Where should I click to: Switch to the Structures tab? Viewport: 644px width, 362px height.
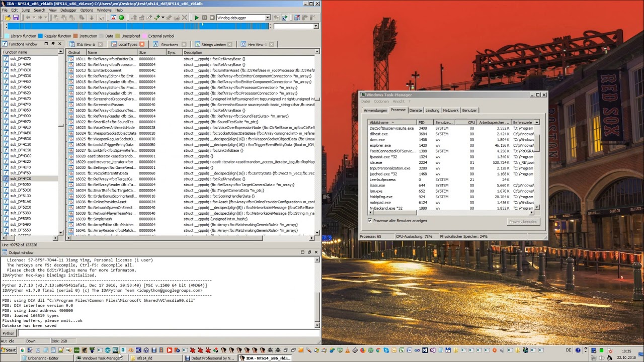click(x=169, y=45)
